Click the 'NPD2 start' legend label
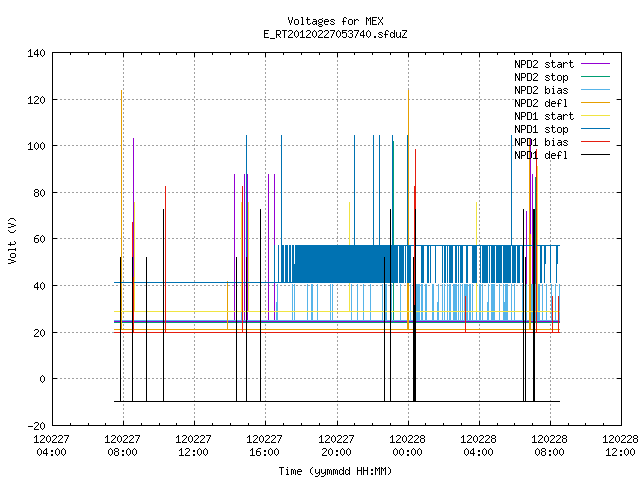 click(x=544, y=64)
